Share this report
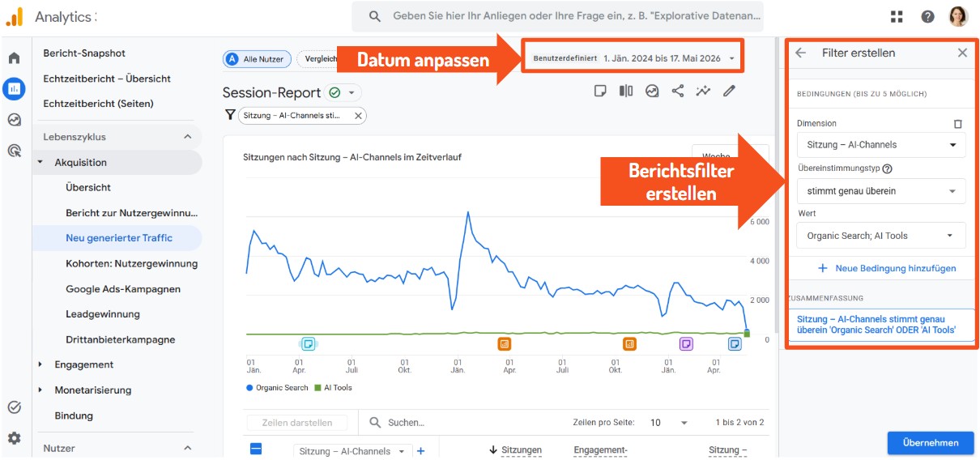Viewport: 980px width, 460px height. click(677, 91)
